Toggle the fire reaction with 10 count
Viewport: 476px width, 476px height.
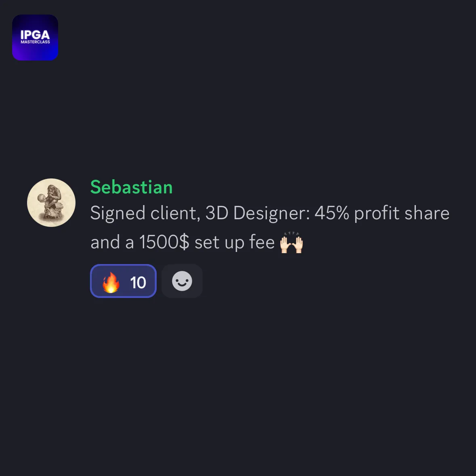(x=123, y=281)
